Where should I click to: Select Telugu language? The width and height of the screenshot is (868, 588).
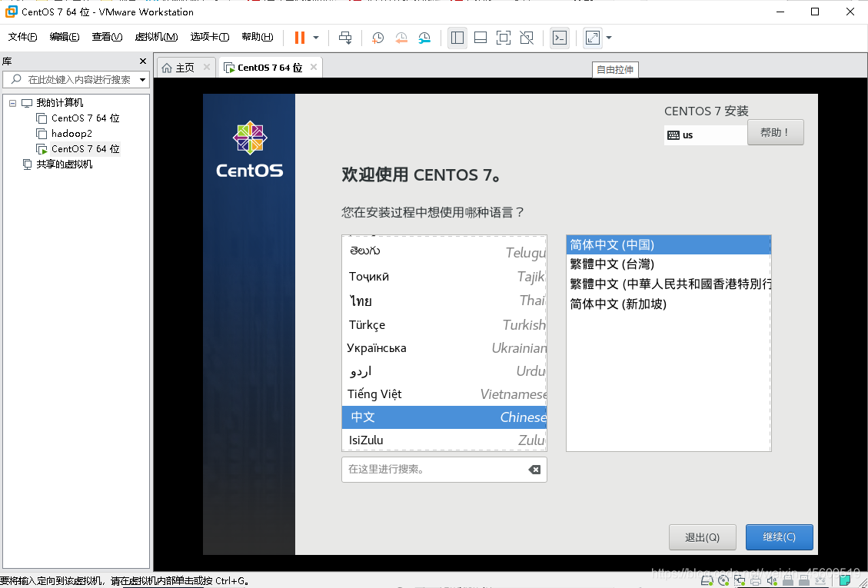444,251
